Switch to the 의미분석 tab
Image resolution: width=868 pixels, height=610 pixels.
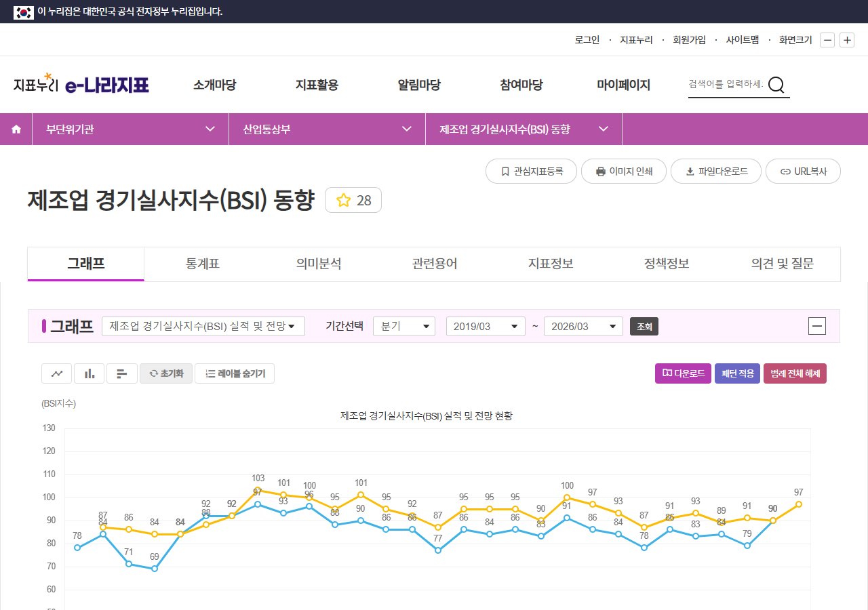(319, 264)
